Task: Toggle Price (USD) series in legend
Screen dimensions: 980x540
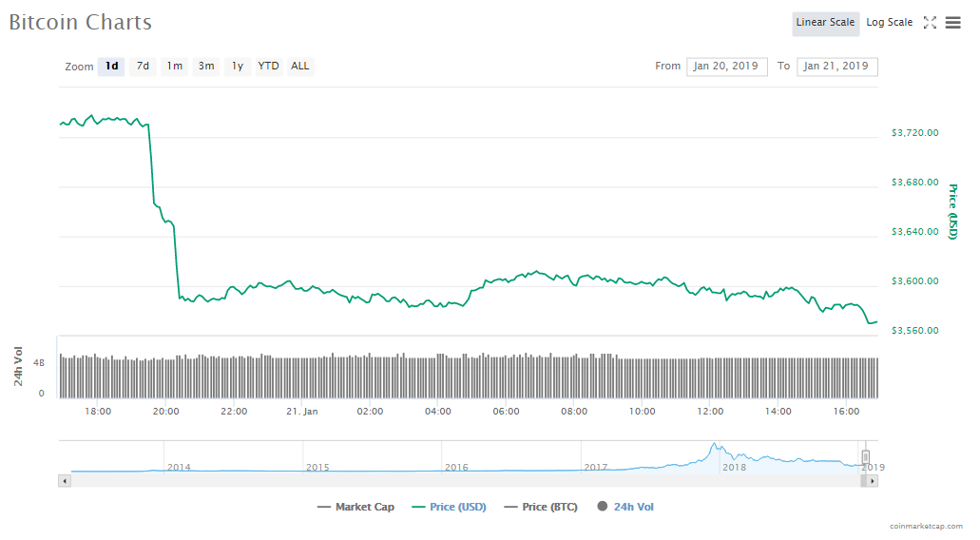Action: point(449,507)
